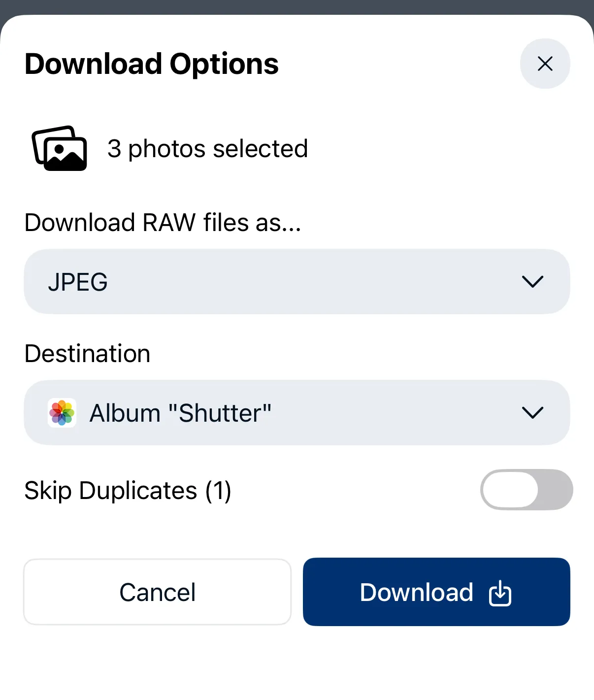
Task: Tap the dimmed backdrop above the sheet
Action: (297, 6)
